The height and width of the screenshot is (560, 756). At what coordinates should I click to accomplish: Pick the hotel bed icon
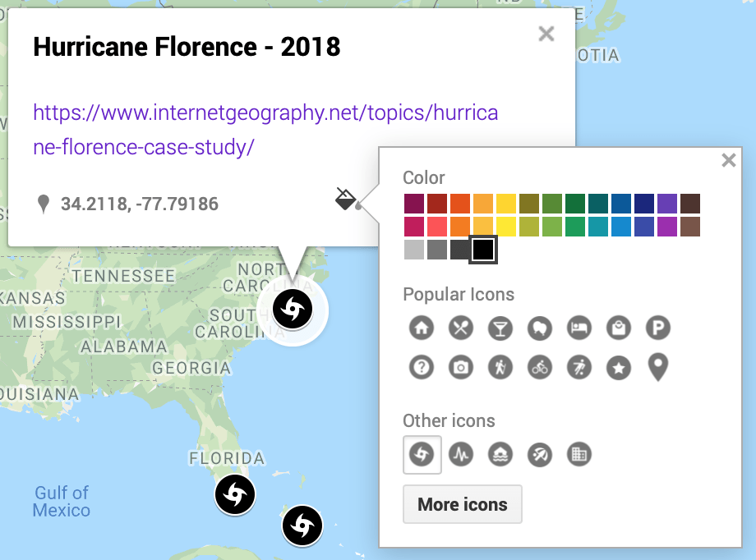(579, 328)
